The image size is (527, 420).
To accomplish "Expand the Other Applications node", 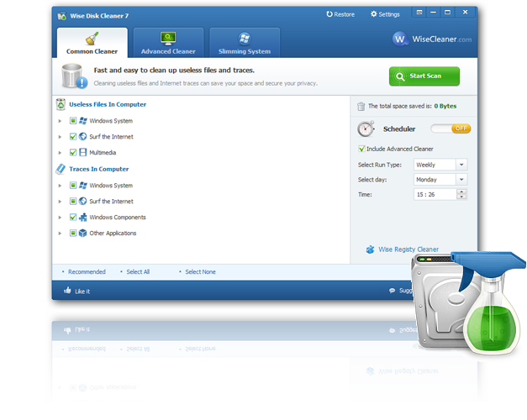I will click(60, 234).
